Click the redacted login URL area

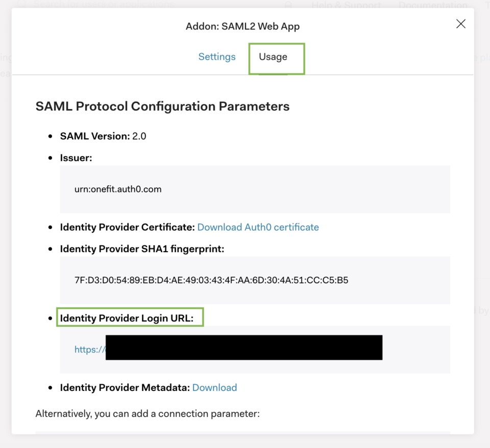click(243, 347)
